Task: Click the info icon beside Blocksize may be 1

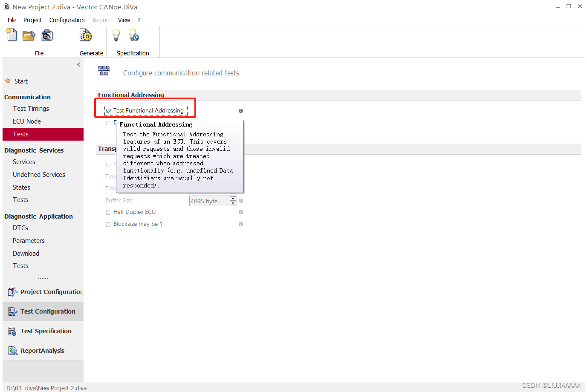Action: coord(241,224)
